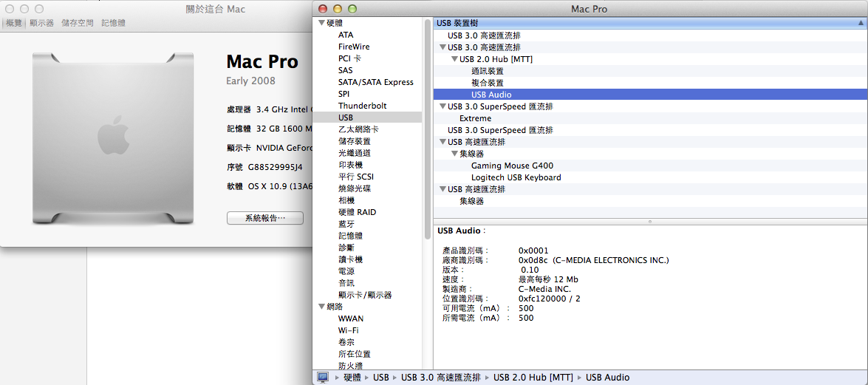Collapse the last USB 高速匯流排 node

[442, 189]
